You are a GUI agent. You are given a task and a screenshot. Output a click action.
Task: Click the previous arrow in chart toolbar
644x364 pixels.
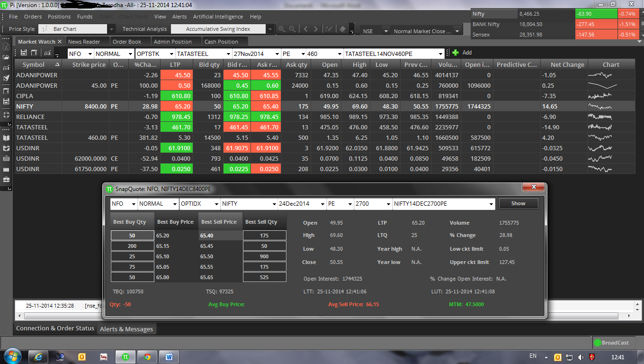(x=305, y=29)
